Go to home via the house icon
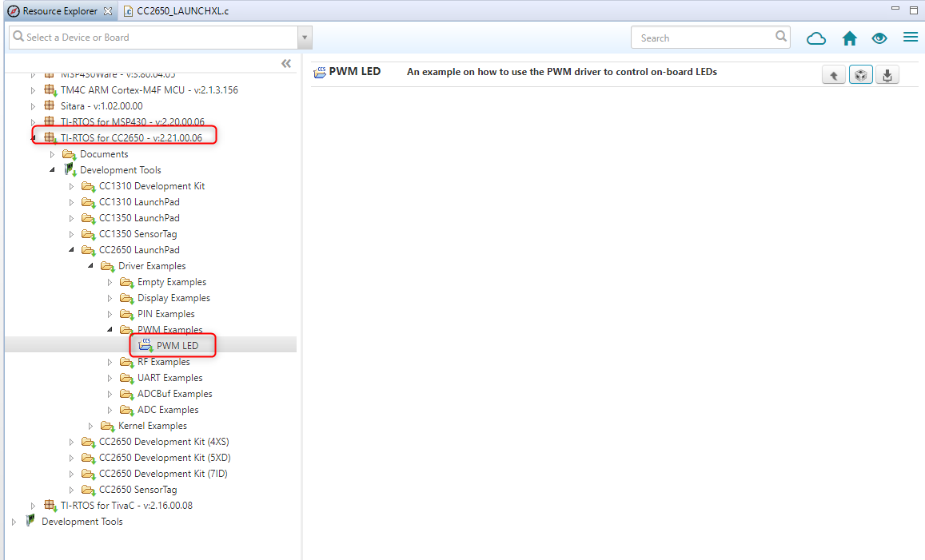 pos(850,38)
